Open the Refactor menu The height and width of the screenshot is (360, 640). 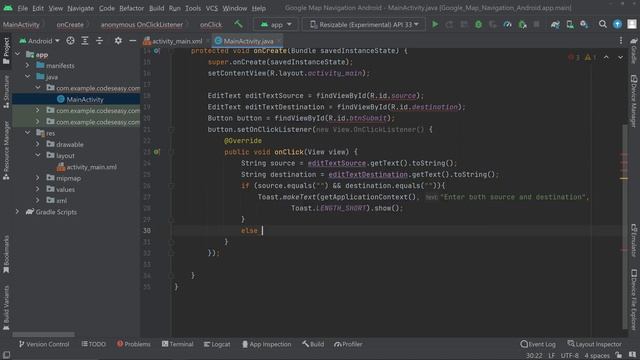click(x=131, y=8)
